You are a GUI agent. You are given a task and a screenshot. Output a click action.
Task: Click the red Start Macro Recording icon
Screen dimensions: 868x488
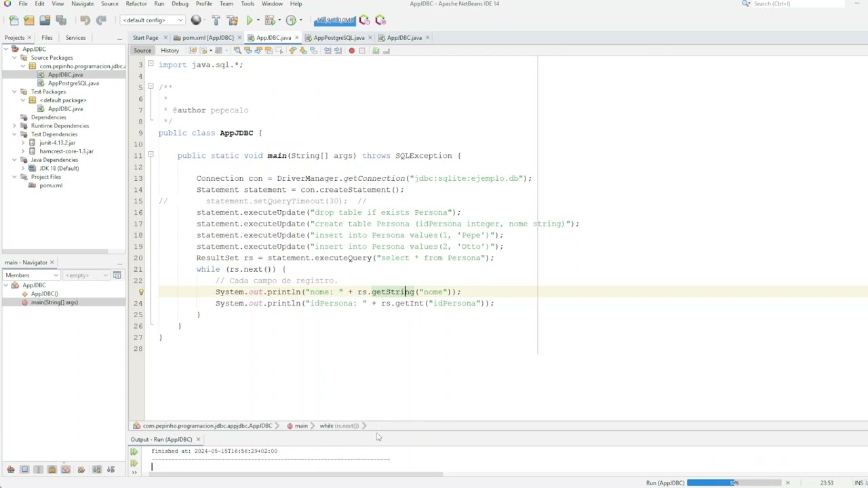pos(351,50)
